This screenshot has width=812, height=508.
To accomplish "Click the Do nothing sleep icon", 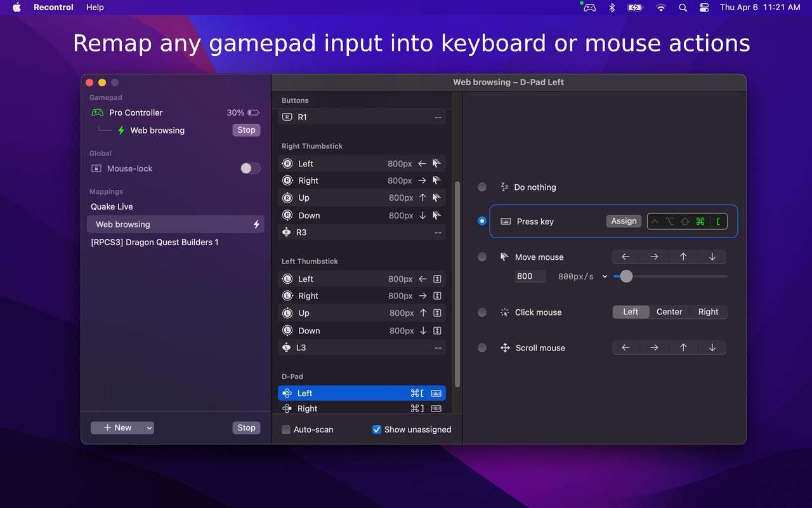I will tap(504, 187).
